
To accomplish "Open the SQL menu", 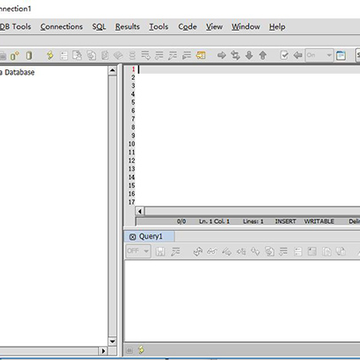I will [99, 27].
